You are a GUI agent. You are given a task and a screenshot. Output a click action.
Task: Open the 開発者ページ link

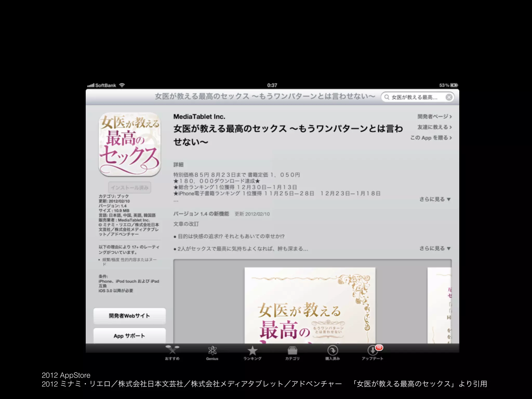pos(435,116)
